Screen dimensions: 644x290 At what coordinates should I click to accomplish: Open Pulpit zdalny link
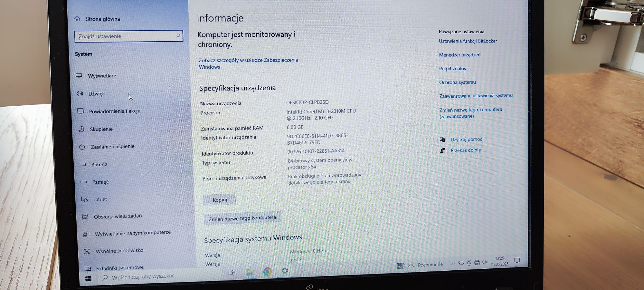click(x=452, y=69)
